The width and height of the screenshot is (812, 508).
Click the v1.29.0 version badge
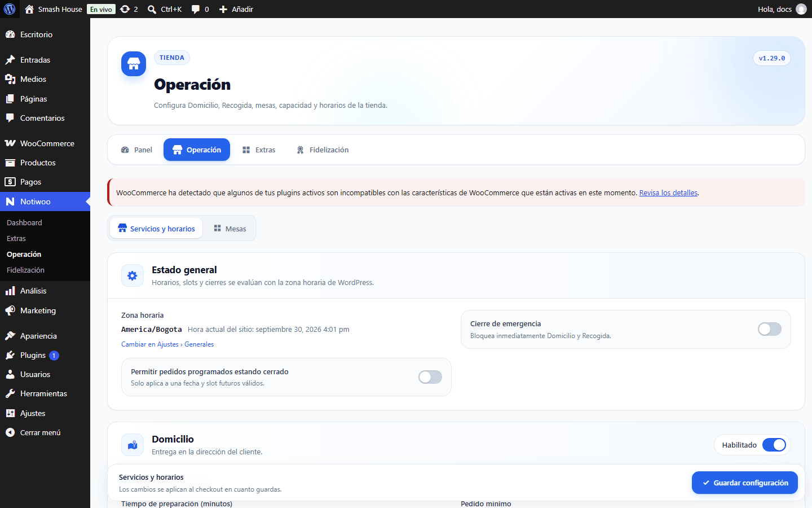pos(772,58)
